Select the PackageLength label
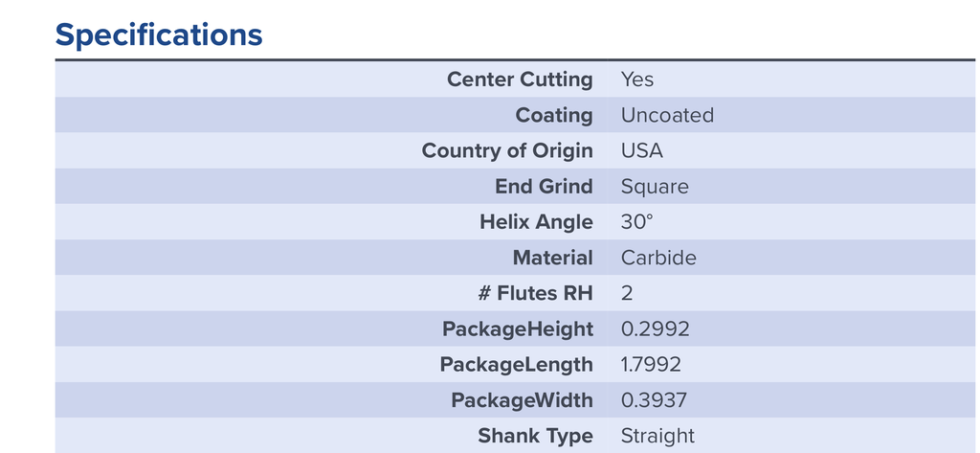 [516, 365]
